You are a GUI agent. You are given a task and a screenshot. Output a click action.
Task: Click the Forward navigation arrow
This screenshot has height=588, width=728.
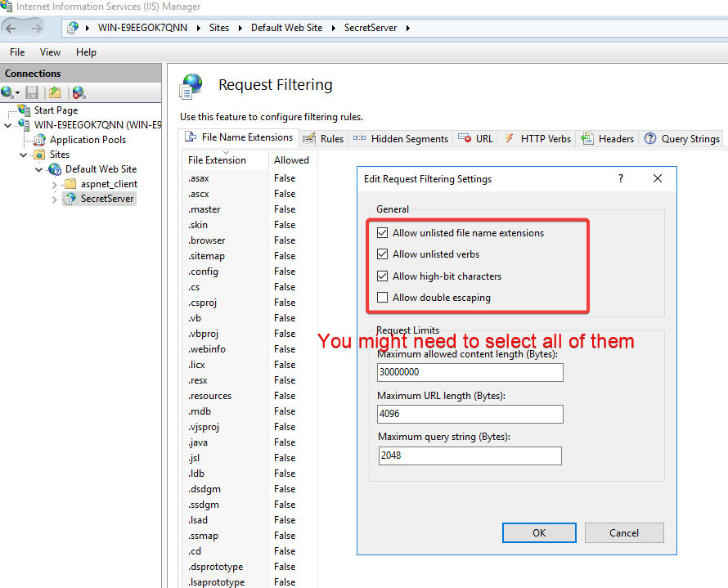[x=36, y=29]
